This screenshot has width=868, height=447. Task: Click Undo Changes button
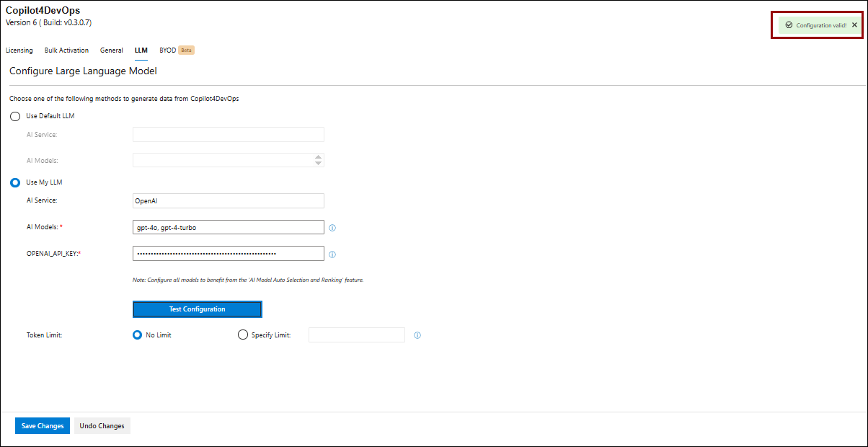102,426
